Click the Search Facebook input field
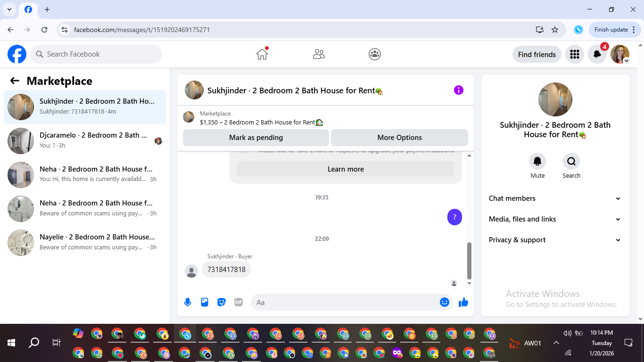The image size is (644, 362). (x=96, y=54)
